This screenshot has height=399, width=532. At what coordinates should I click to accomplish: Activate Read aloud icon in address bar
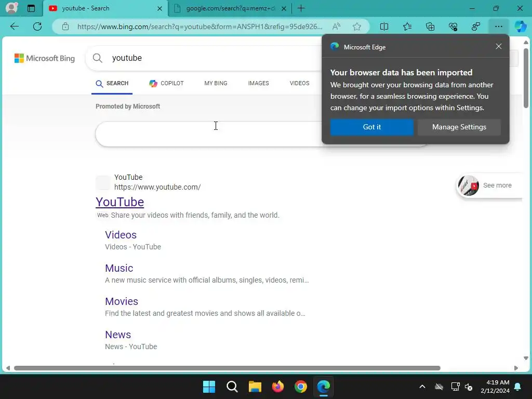336,26
